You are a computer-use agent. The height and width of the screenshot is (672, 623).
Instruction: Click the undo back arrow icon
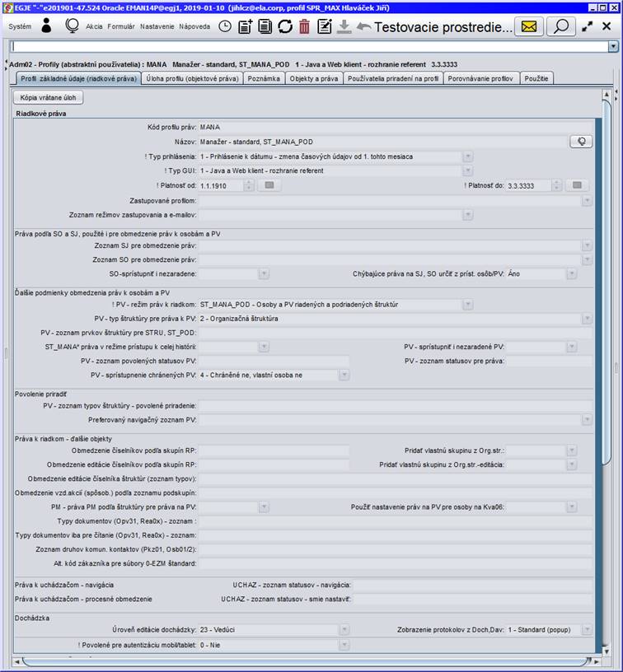(x=363, y=26)
